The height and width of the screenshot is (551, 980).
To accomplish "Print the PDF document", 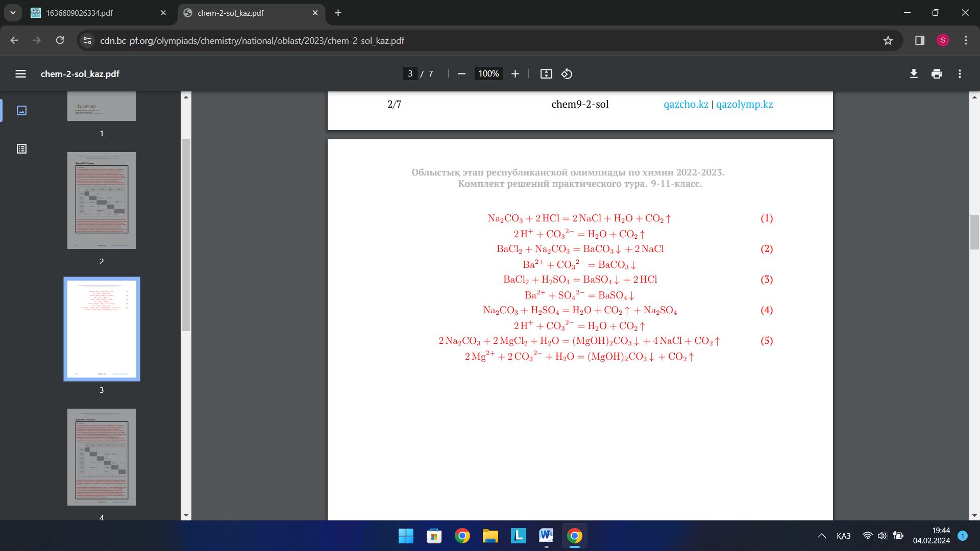I will pos(937,74).
